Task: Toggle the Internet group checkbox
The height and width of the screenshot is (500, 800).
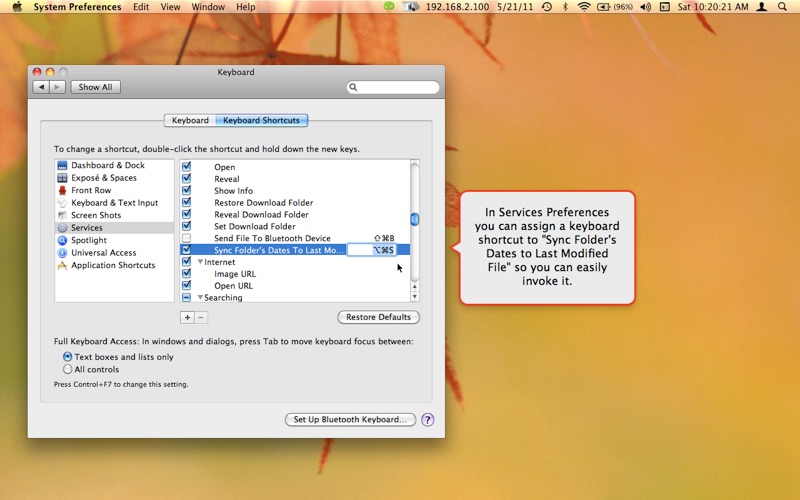Action: click(186, 262)
